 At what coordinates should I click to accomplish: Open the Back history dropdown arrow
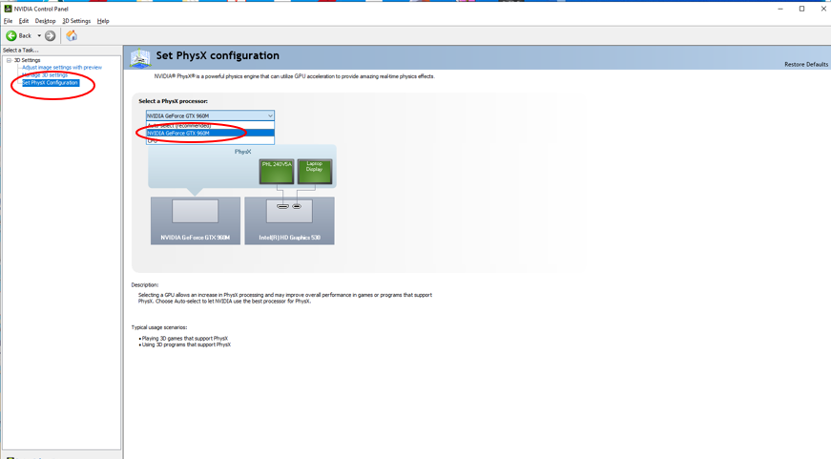tap(39, 36)
